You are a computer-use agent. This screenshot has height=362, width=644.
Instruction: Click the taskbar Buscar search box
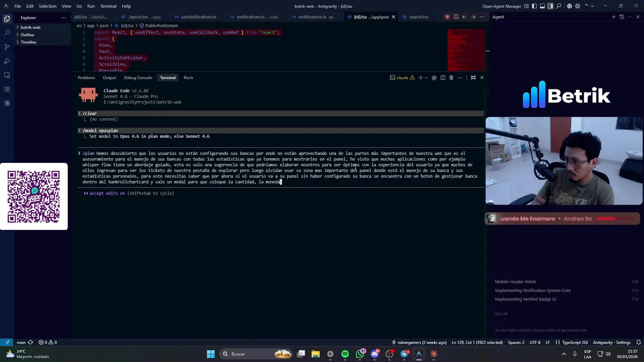[257, 354]
